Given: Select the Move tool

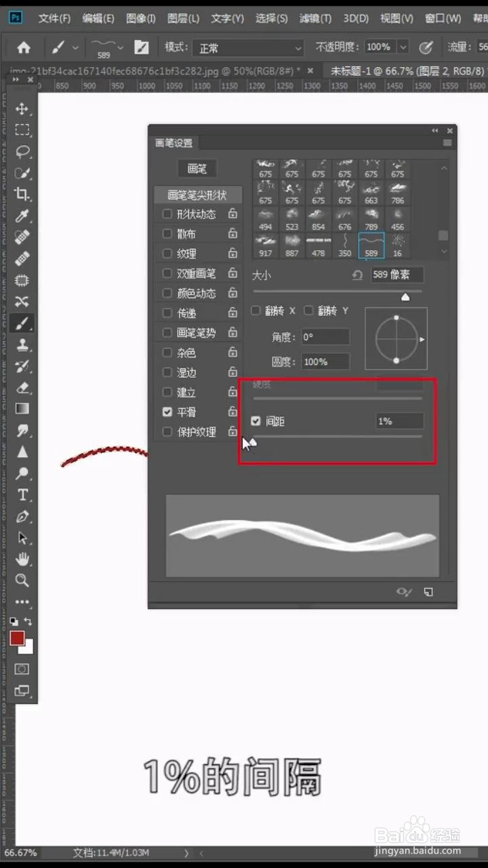Looking at the screenshot, I should [22, 109].
